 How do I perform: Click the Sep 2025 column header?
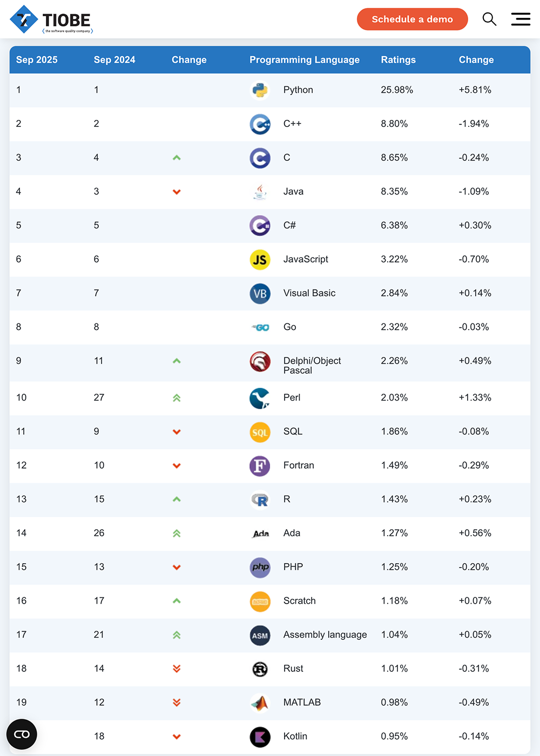[x=37, y=60]
